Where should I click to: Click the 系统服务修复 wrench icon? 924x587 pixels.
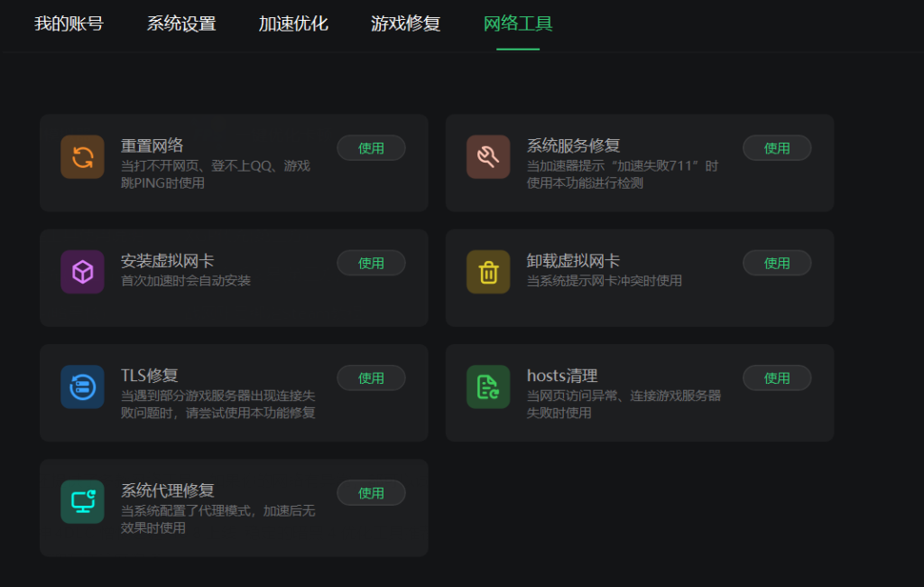click(488, 157)
